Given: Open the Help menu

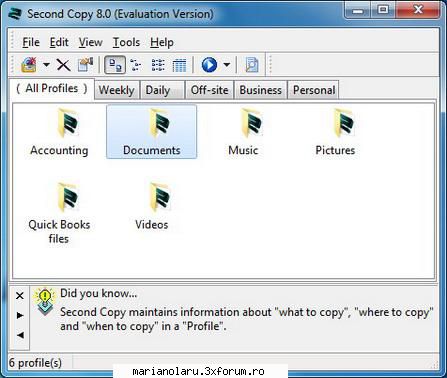Looking at the screenshot, I should (162, 42).
